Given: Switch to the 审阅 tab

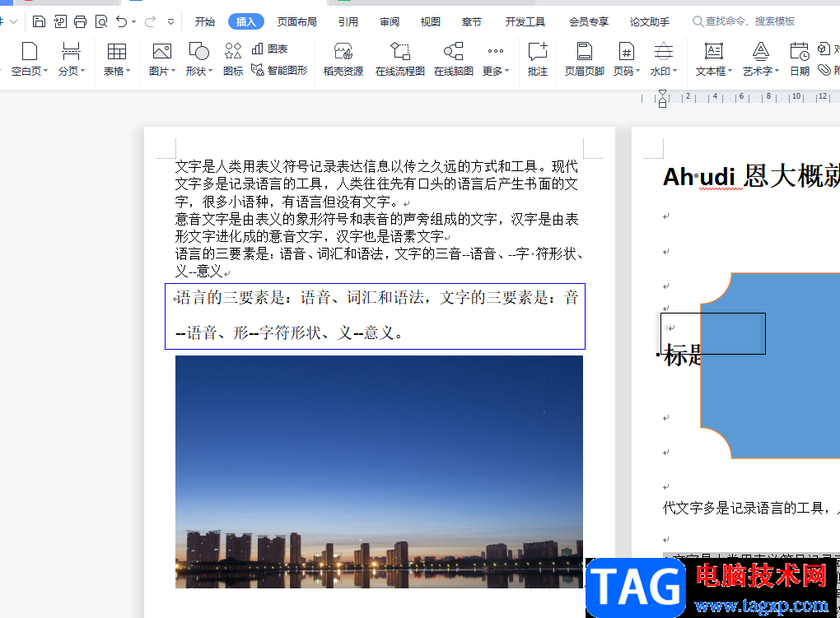Looking at the screenshot, I should [x=390, y=21].
